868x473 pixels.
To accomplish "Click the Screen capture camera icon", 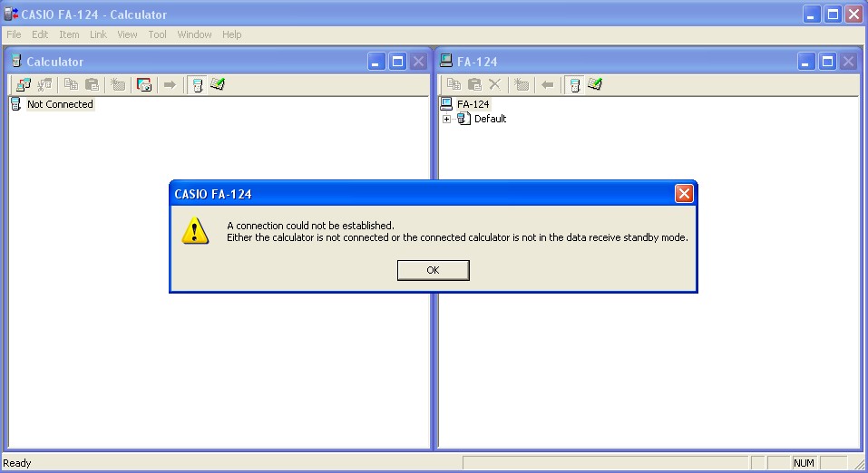I will pyautogui.click(x=144, y=84).
